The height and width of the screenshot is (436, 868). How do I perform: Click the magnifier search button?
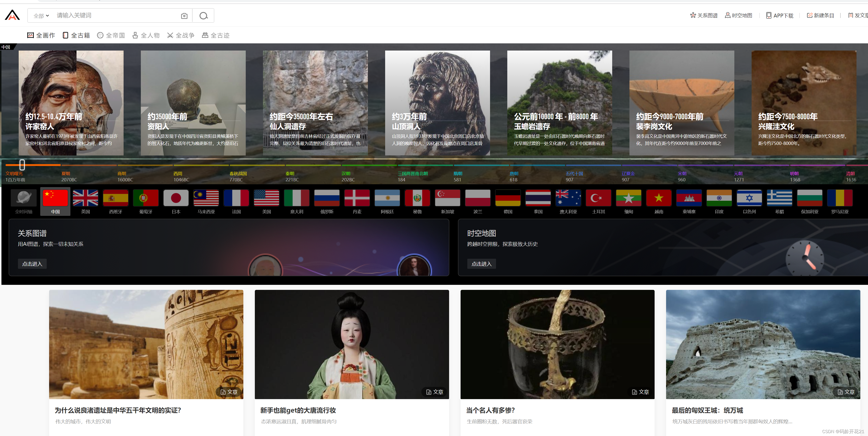click(203, 16)
